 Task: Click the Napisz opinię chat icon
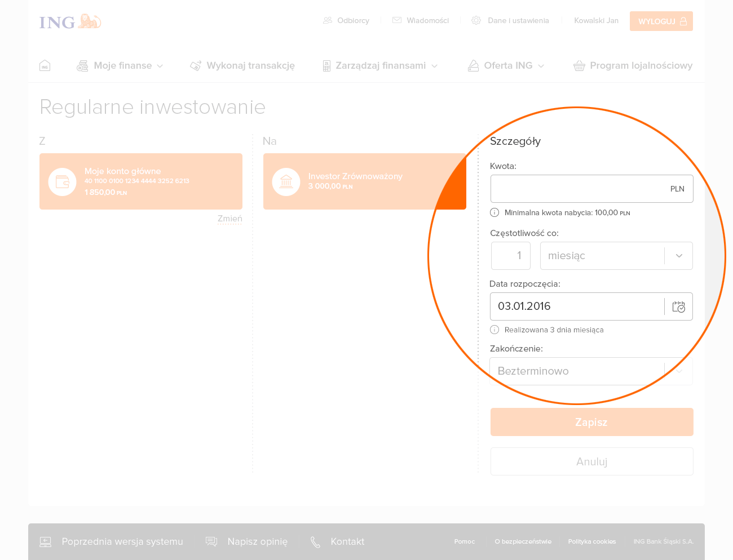[211, 541]
